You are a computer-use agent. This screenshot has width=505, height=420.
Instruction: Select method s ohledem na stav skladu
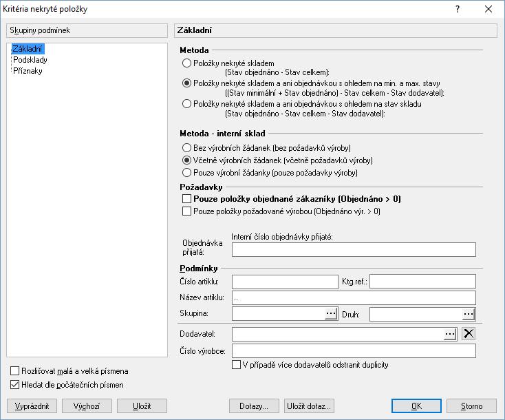click(x=187, y=104)
